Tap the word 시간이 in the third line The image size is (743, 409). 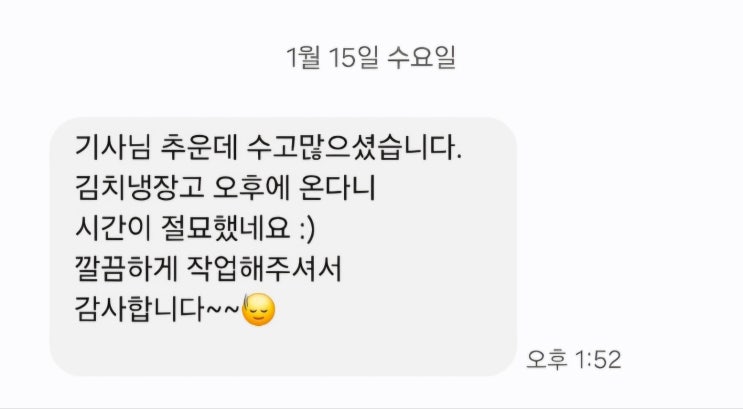113,228
